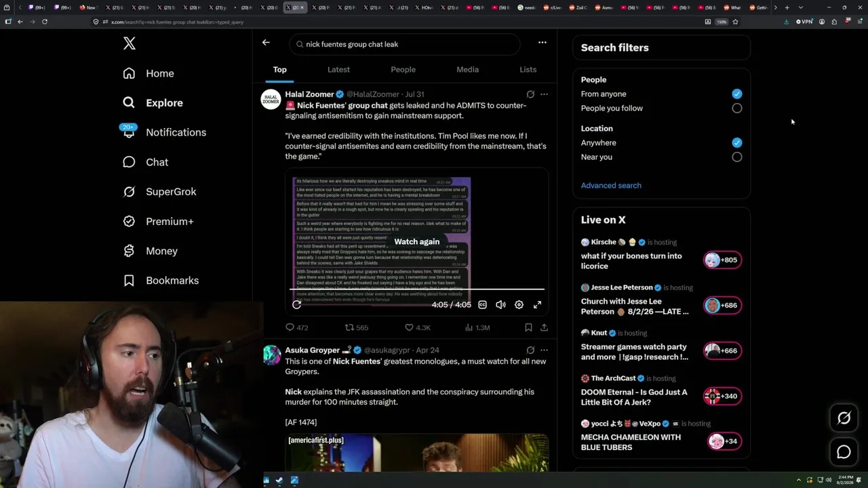Image resolution: width=868 pixels, height=488 pixels.
Task: Open the Explore magnifier icon in the sidebar
Action: click(129, 103)
